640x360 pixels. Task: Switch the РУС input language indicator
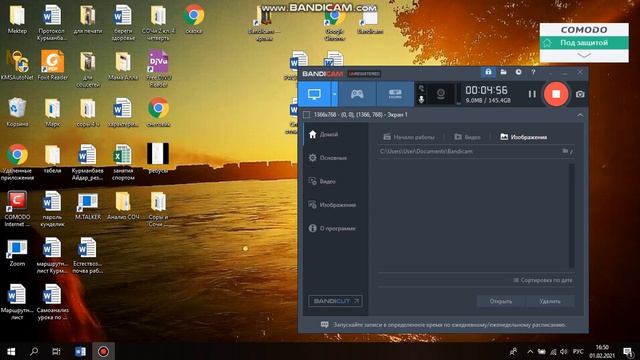point(578,351)
